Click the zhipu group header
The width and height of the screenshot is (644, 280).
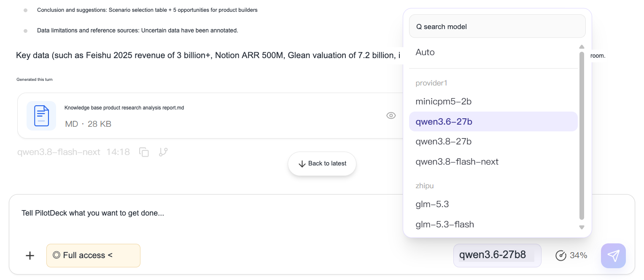(424, 186)
